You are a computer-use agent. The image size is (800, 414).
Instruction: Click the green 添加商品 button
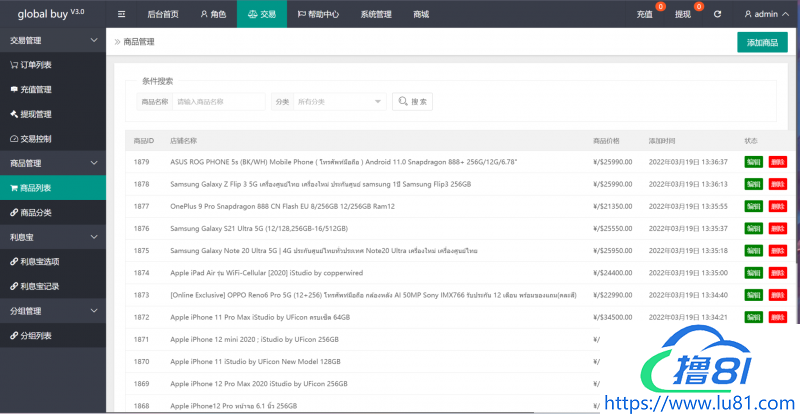point(762,42)
